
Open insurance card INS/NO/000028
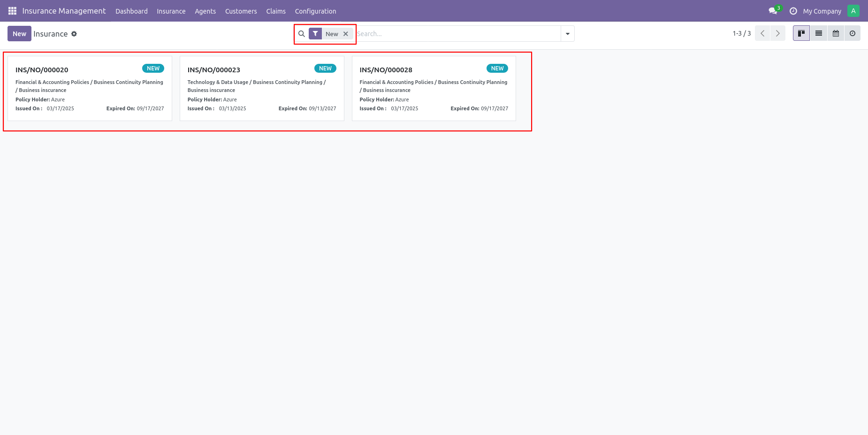[434, 88]
